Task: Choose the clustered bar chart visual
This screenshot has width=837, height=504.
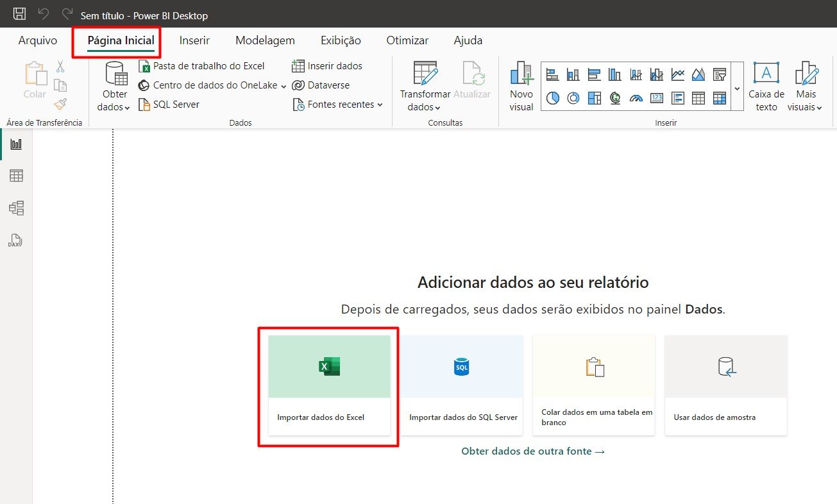Action: (594, 74)
